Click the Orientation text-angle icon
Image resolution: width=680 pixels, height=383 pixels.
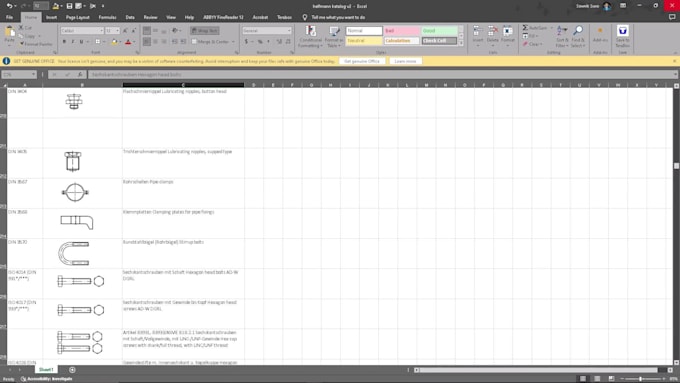[175, 31]
